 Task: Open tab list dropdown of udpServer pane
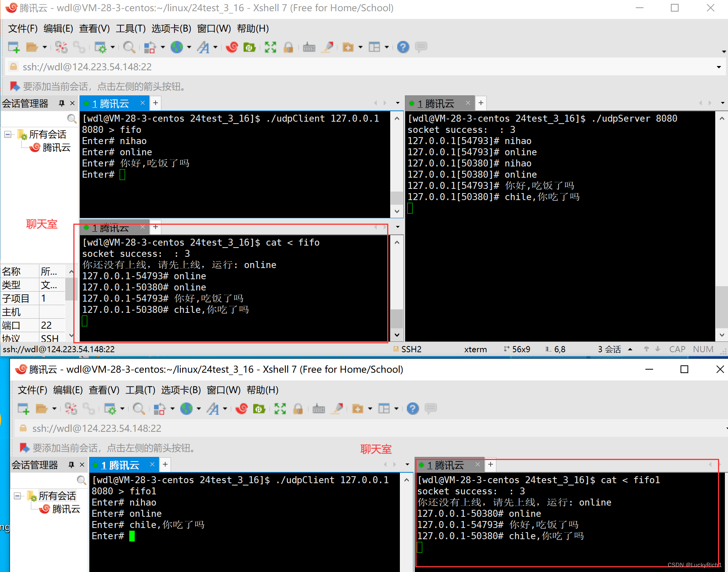723,103
